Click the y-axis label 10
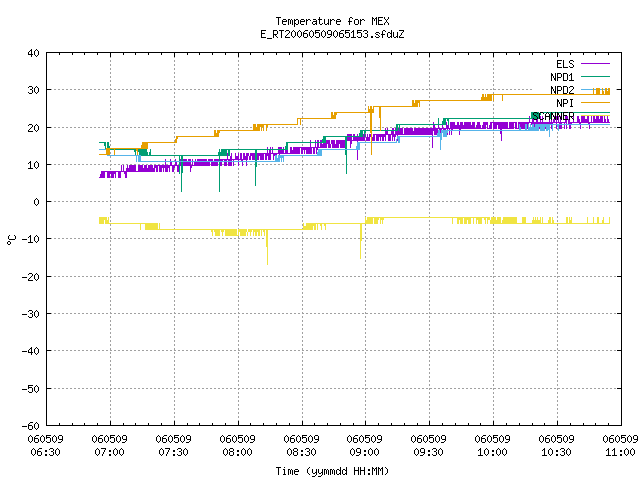This screenshot has height=480, width=640. (x=33, y=165)
